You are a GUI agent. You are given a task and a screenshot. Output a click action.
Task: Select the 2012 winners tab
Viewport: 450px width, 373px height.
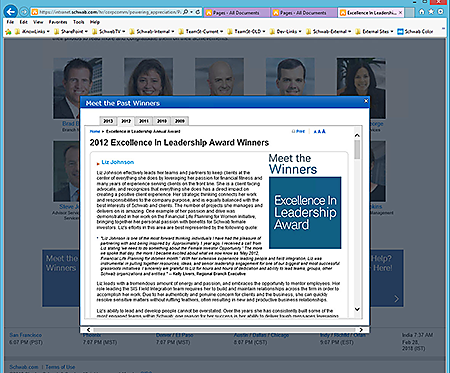tap(126, 121)
